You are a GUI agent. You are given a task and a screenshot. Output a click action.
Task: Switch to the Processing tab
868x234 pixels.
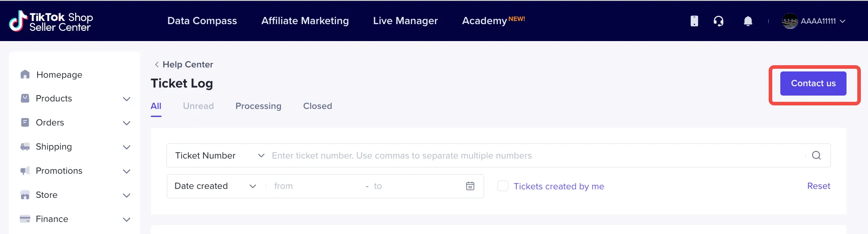click(258, 106)
